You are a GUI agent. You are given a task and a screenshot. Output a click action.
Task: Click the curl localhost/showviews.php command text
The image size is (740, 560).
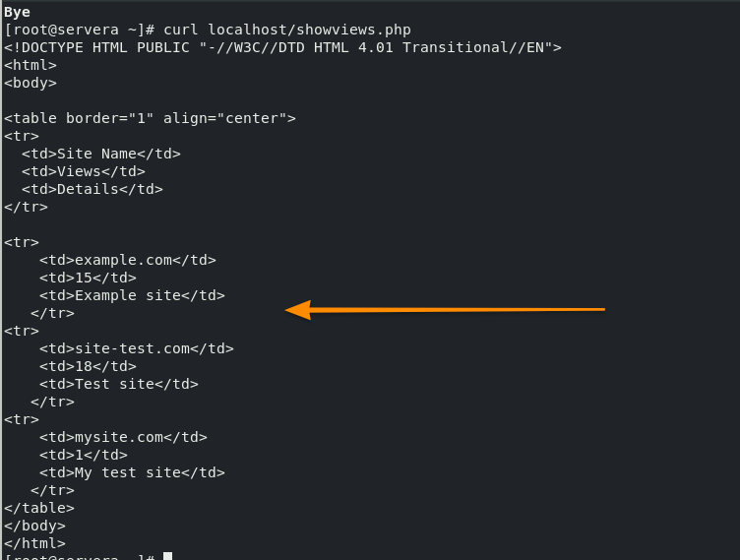click(287, 30)
